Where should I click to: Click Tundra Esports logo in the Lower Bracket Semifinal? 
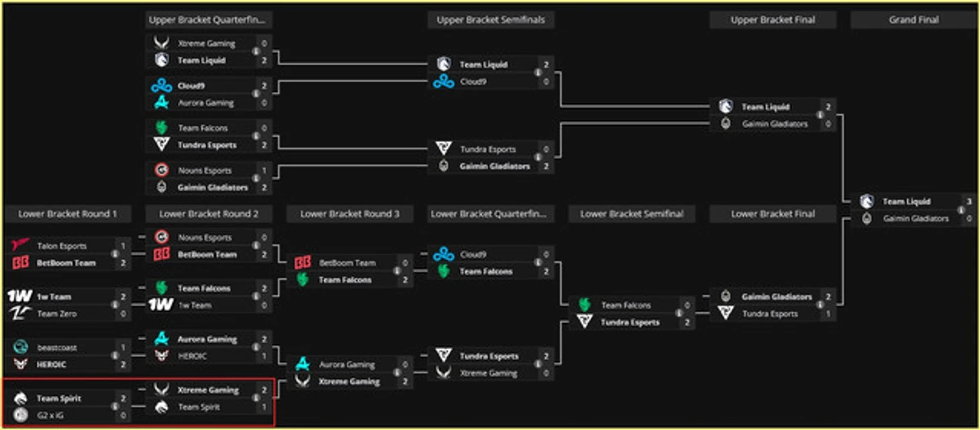(584, 322)
